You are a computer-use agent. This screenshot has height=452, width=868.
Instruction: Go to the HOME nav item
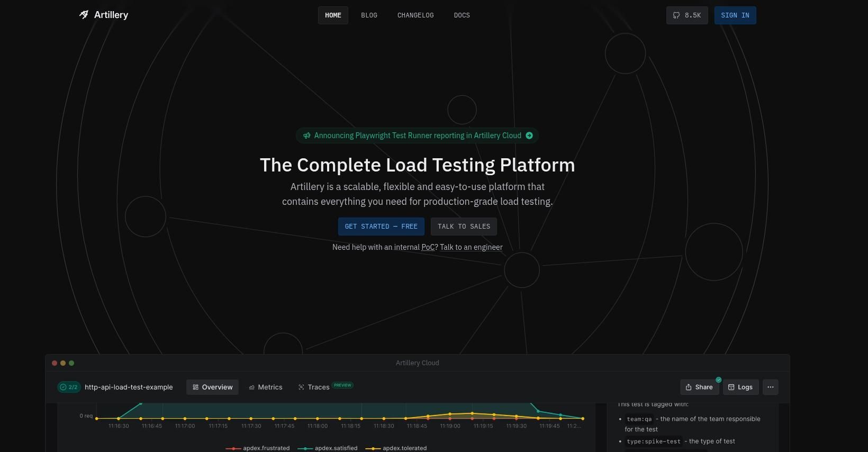click(x=333, y=15)
